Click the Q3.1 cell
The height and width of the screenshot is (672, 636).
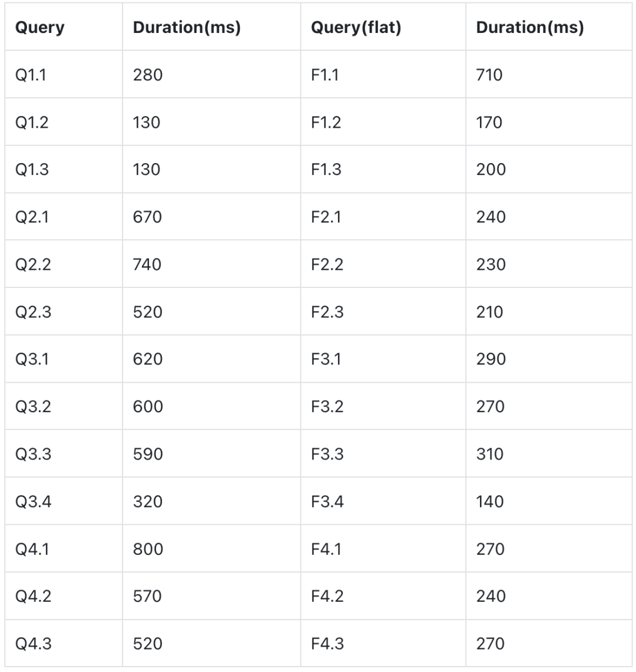32,359
